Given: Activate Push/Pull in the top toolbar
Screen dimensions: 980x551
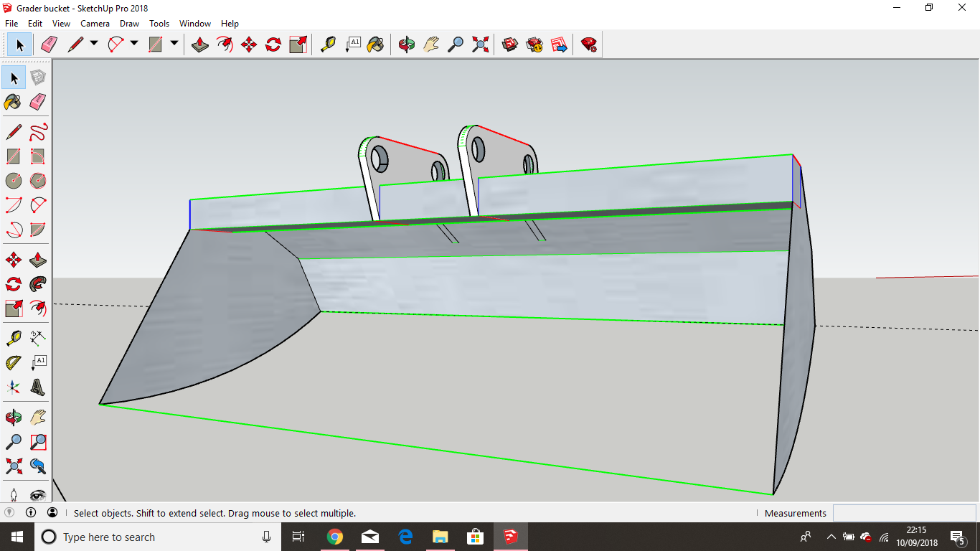Looking at the screenshot, I should tap(200, 44).
